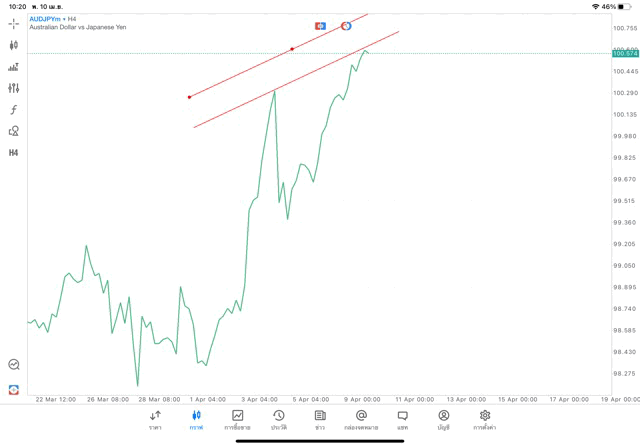Activate the crosshair cursor tool
Viewport: 640px width, 447px height.
pos(14,24)
